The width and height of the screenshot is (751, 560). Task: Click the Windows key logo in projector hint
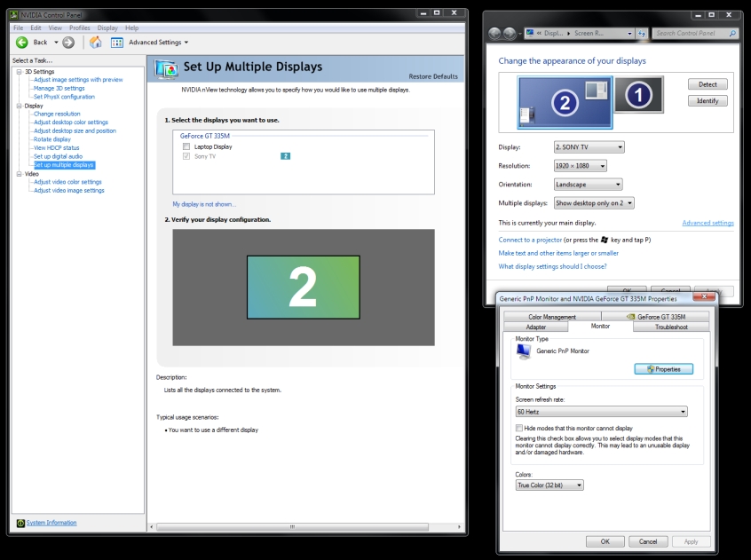(x=605, y=240)
